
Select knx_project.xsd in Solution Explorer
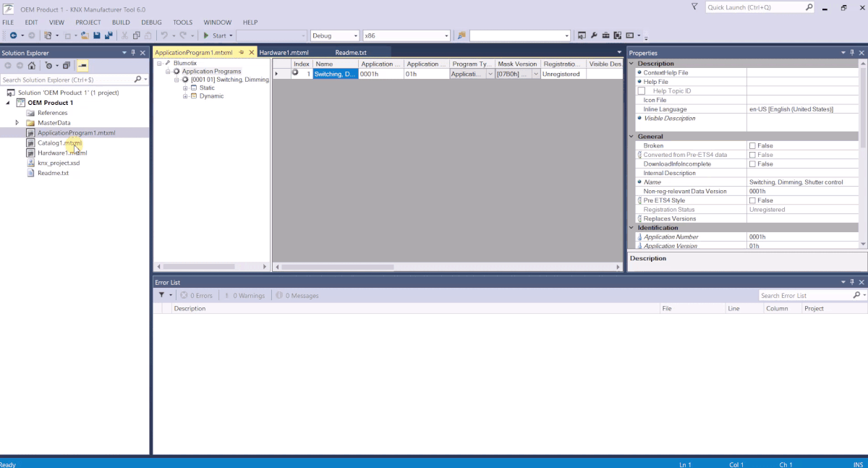pyautogui.click(x=59, y=163)
